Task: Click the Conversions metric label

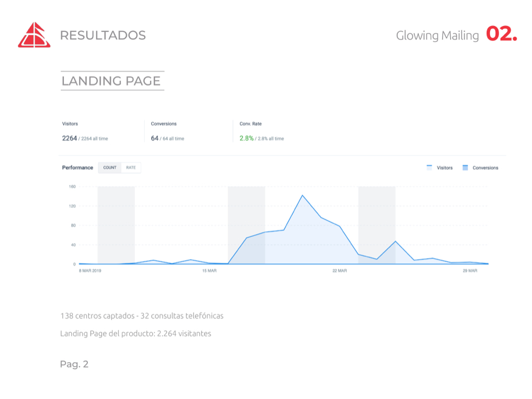Action: [164, 124]
